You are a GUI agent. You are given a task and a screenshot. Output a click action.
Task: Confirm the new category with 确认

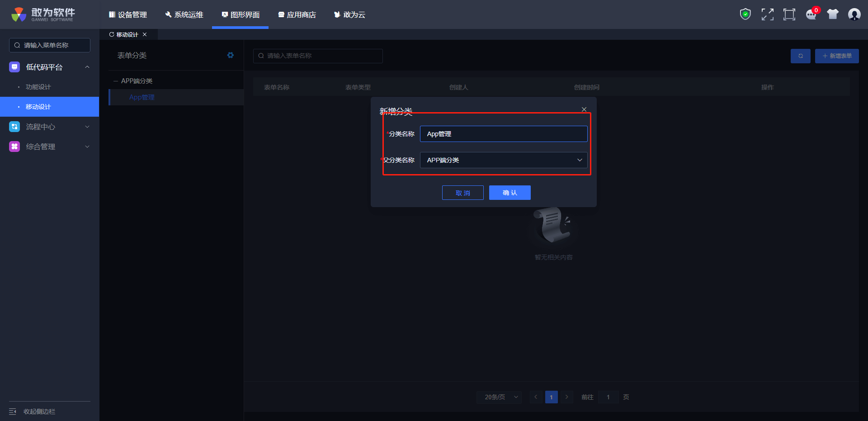click(x=510, y=193)
